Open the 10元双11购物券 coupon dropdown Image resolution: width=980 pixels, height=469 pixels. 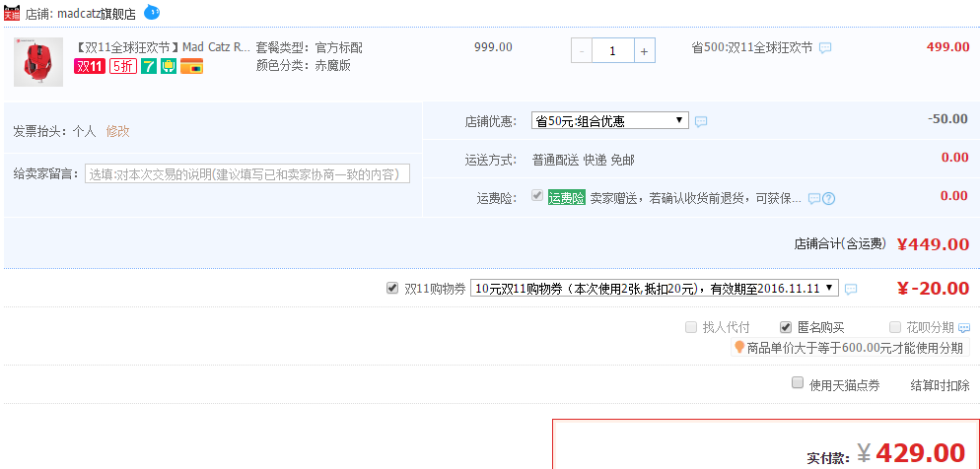[654, 288]
